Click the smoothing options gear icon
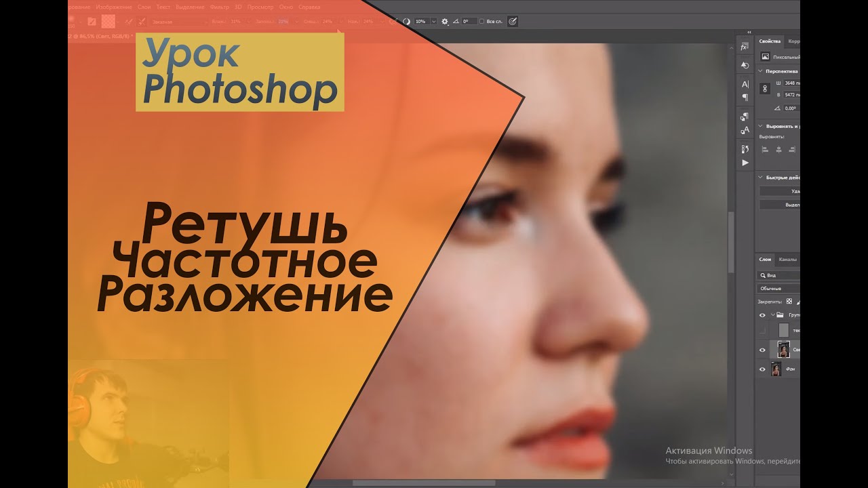The height and width of the screenshot is (488, 868). click(x=444, y=22)
